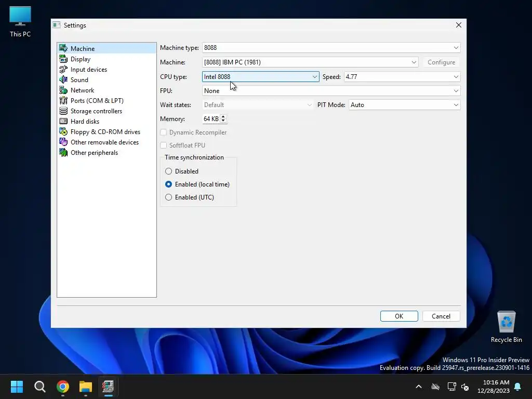The height and width of the screenshot is (399, 532).
Task: Decrease Memory with down stepper arrow
Action: click(223, 121)
